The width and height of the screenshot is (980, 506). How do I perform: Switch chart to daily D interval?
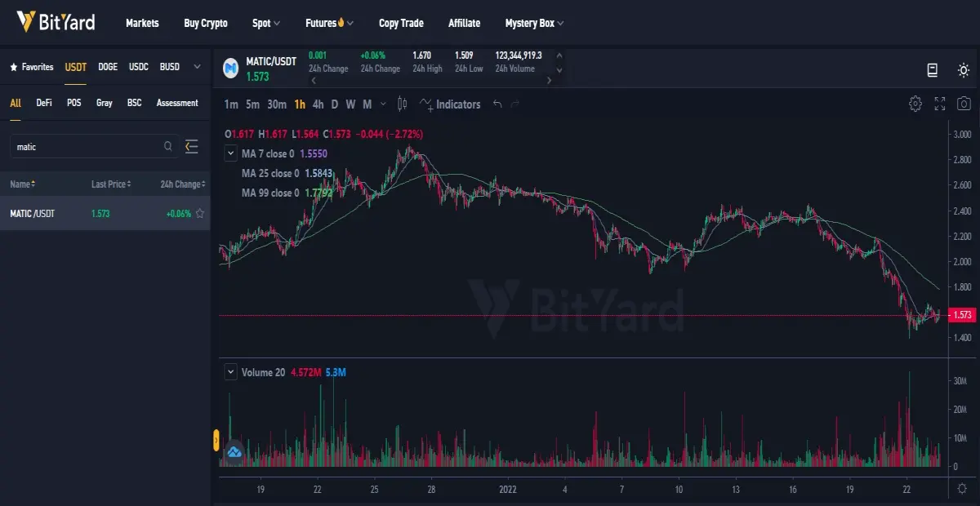coord(335,104)
